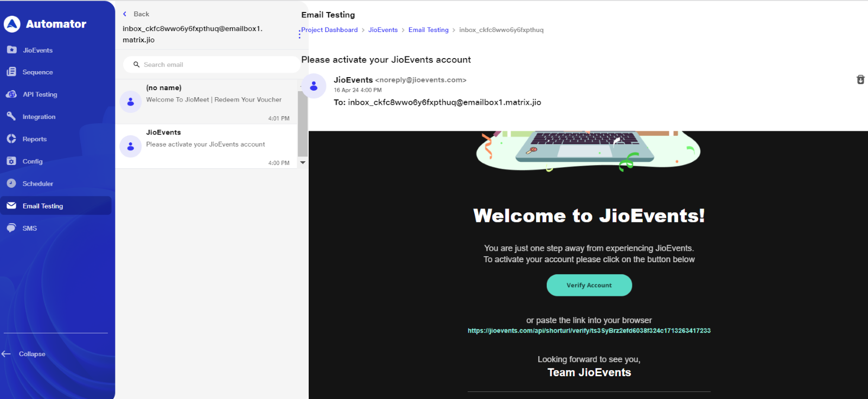Open Email Testing breadcrumb link

point(429,30)
